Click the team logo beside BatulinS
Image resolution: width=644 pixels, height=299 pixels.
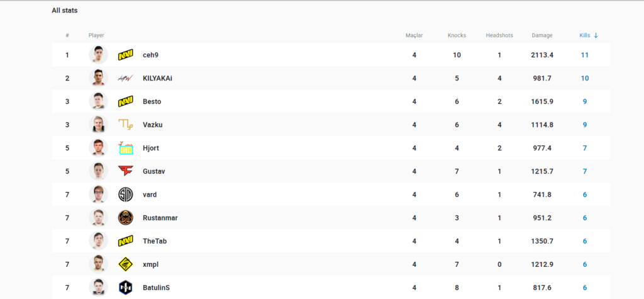click(126, 288)
